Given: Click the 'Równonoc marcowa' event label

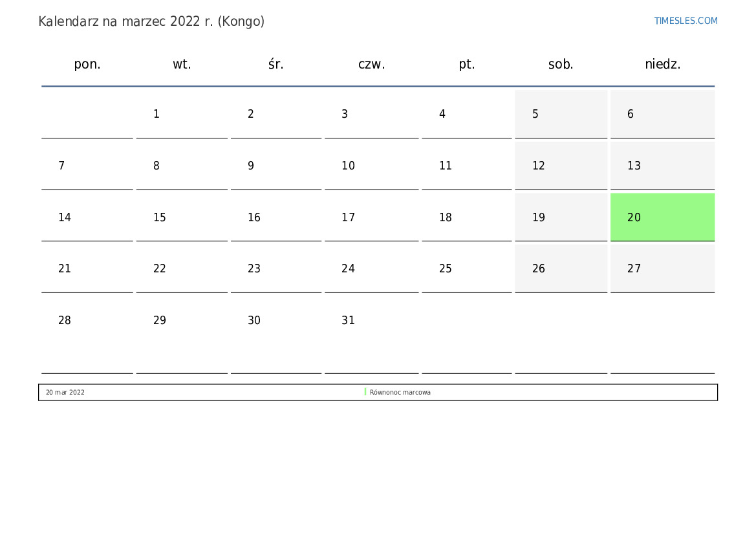Looking at the screenshot, I should (400, 393).
